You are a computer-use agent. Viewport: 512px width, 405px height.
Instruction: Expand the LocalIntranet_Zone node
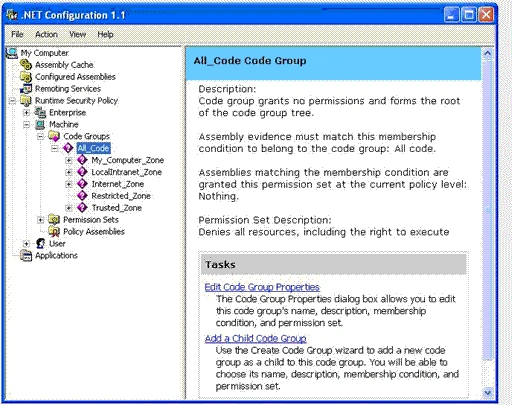68,172
